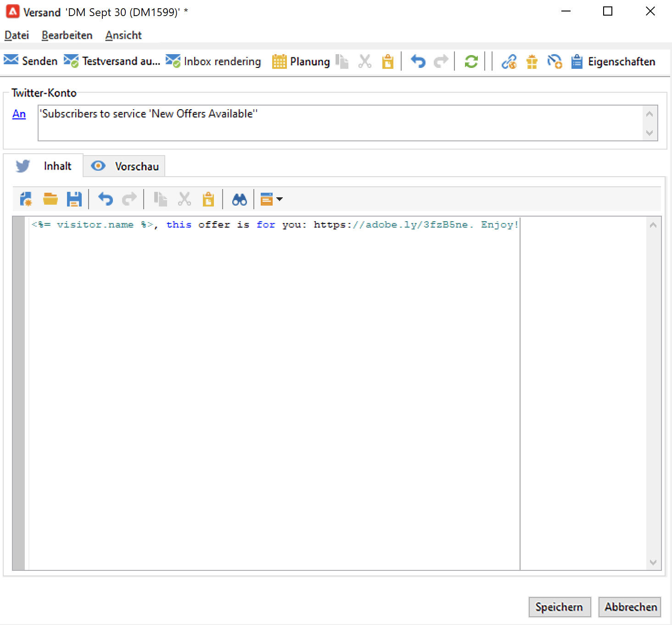Click the Speichern button
Image resolution: width=672 pixels, height=625 pixels.
pyautogui.click(x=560, y=607)
